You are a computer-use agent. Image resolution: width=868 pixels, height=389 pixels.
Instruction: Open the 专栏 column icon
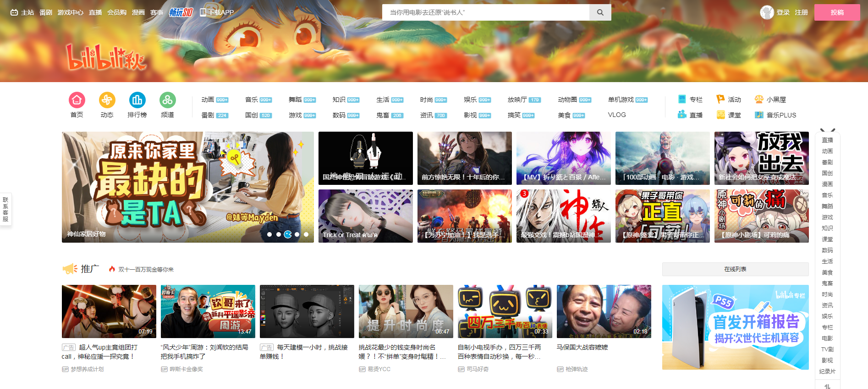(682, 99)
